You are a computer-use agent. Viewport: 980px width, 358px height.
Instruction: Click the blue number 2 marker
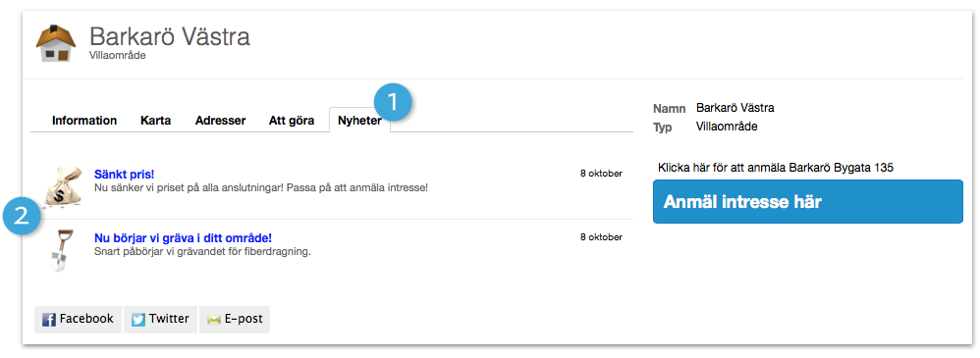coord(22,217)
